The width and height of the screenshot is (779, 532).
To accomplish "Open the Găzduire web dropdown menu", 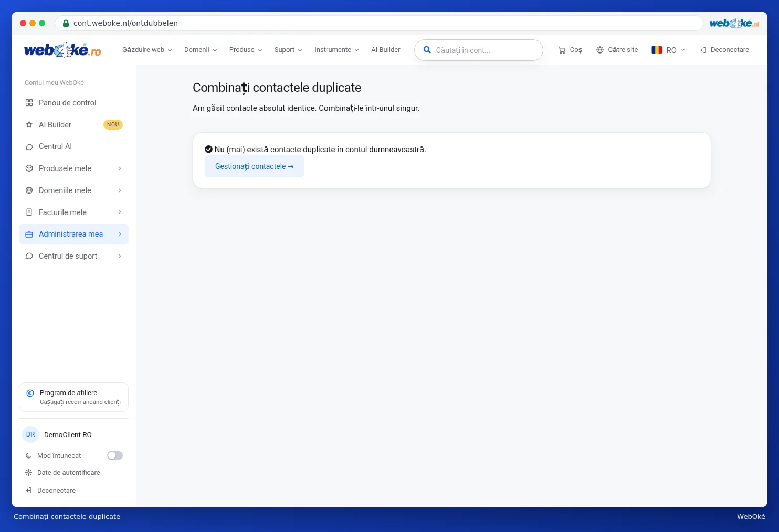I will click(147, 50).
